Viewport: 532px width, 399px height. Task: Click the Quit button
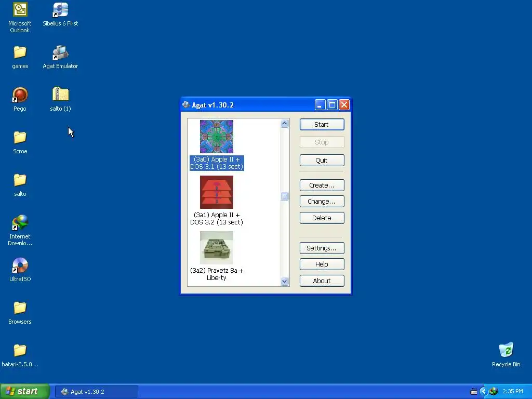[322, 160]
